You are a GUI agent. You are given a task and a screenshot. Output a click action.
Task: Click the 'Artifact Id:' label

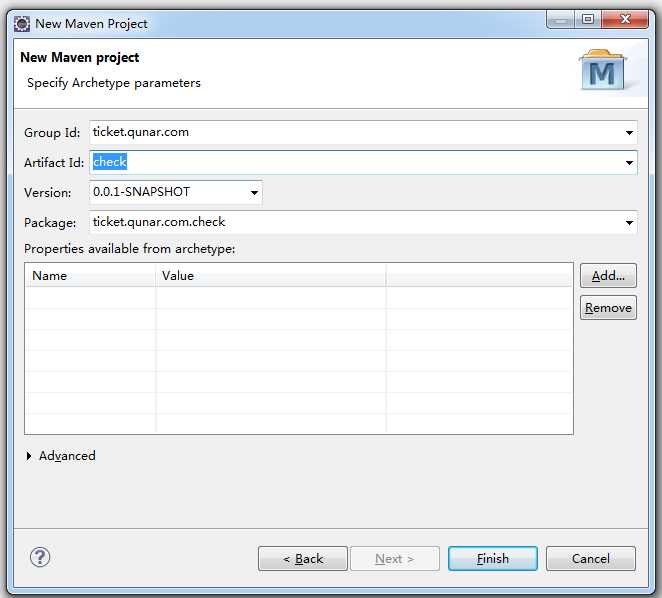[54, 163]
